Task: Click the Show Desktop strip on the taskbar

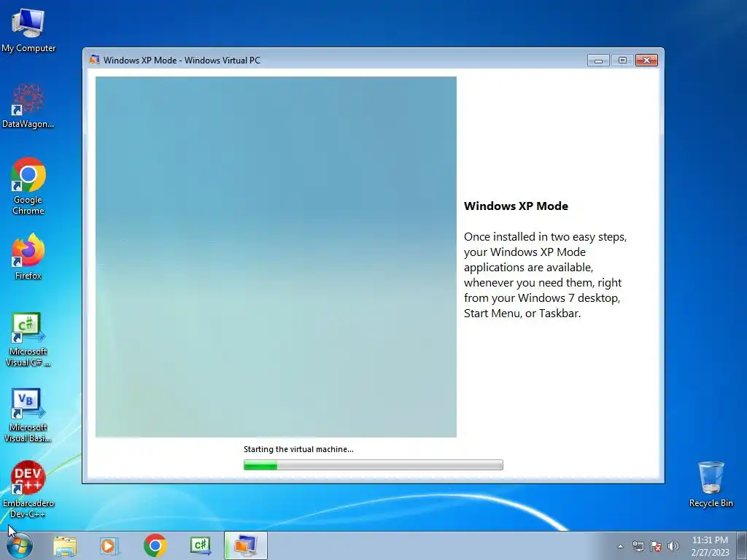Action: pos(742,545)
